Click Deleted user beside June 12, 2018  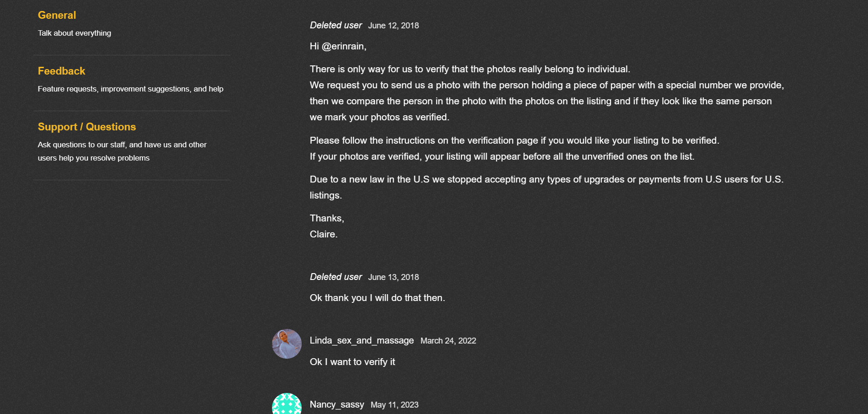336,25
